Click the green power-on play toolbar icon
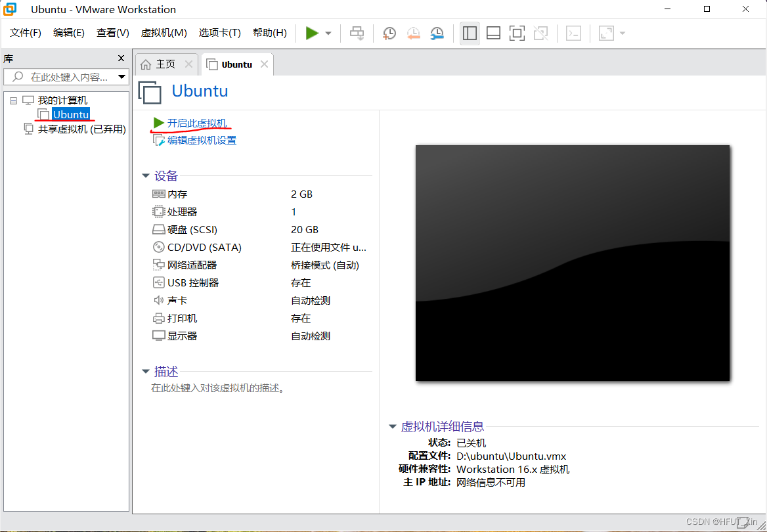767x532 pixels. coord(311,33)
